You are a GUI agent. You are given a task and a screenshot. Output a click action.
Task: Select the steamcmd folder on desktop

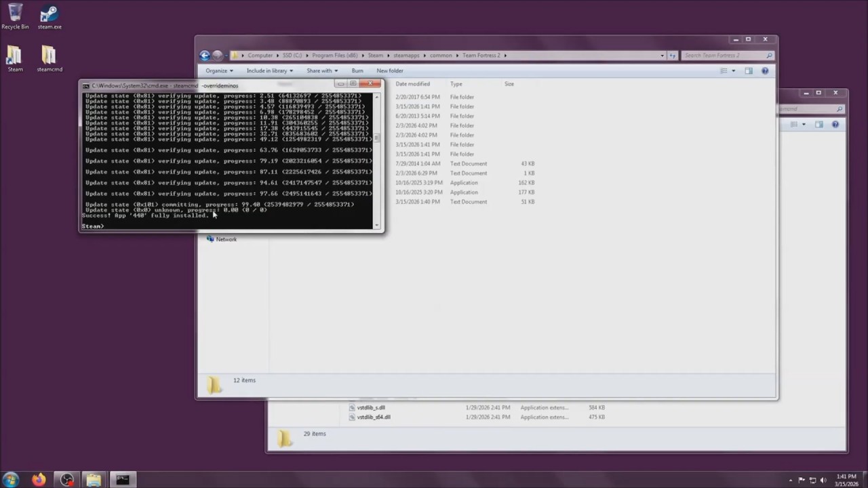click(x=50, y=59)
